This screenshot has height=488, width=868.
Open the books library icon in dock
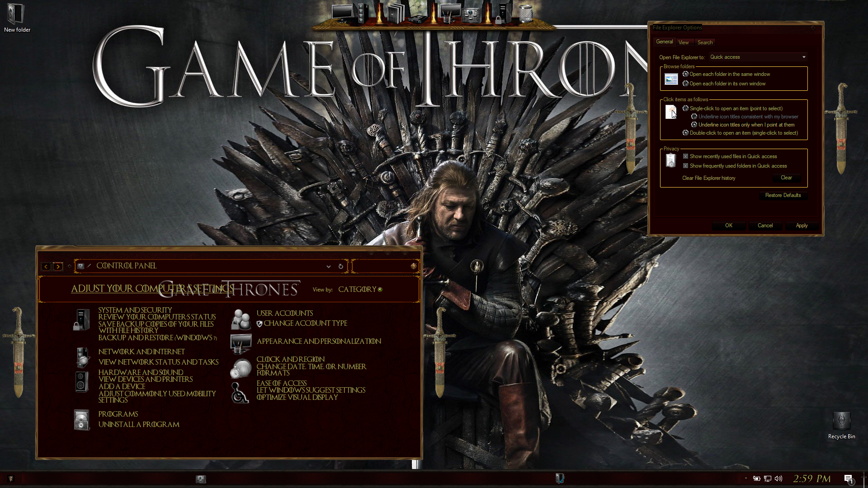[x=396, y=14]
